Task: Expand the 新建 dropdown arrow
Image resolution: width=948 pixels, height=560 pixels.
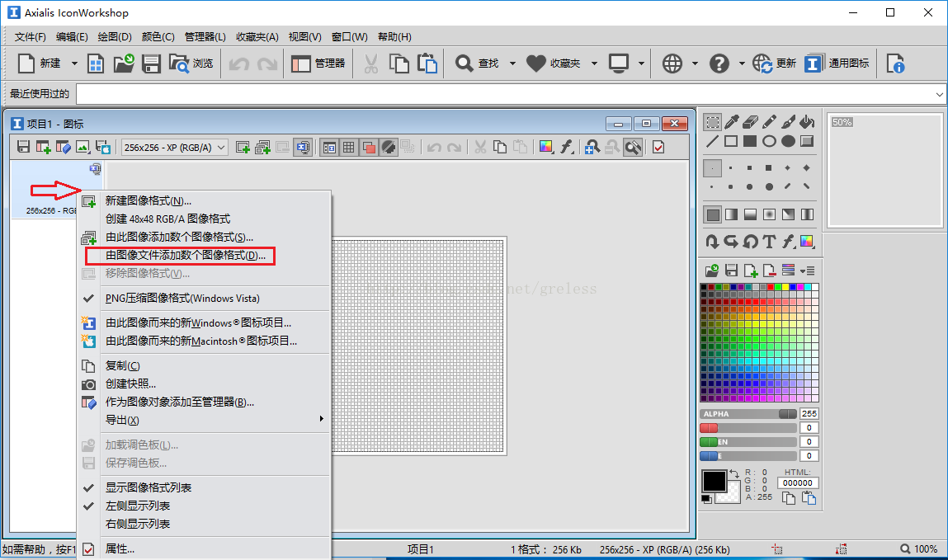Action: (x=74, y=64)
